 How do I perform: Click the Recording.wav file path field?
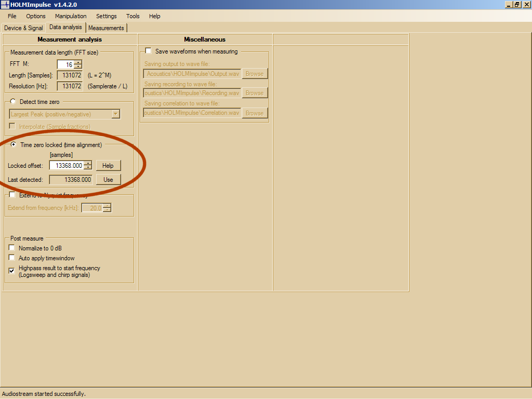[x=192, y=93]
